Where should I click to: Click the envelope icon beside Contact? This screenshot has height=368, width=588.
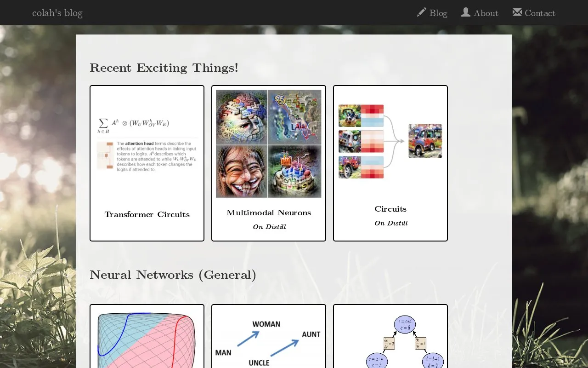[x=517, y=12]
